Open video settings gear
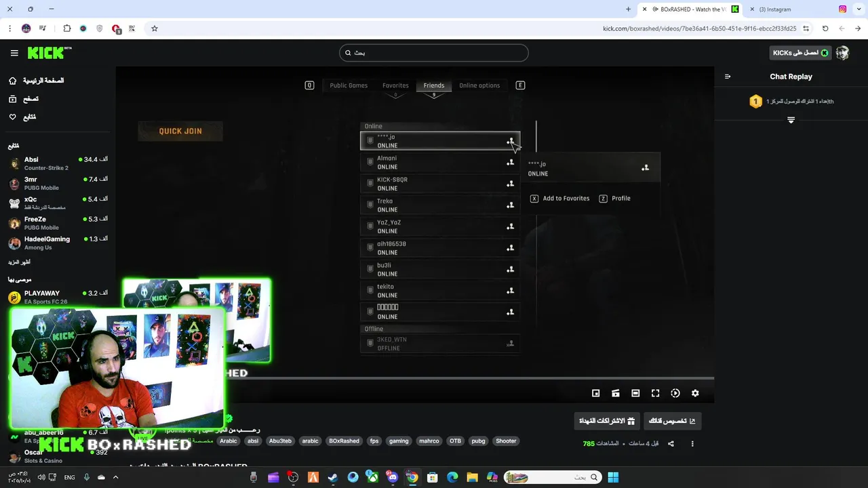 [x=695, y=393]
